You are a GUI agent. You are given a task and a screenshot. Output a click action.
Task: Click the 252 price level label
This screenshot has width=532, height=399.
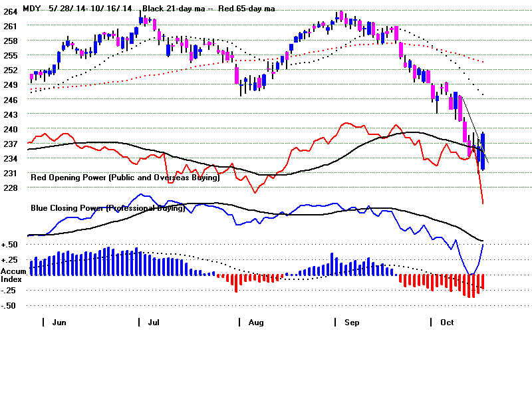pyautogui.click(x=10, y=70)
